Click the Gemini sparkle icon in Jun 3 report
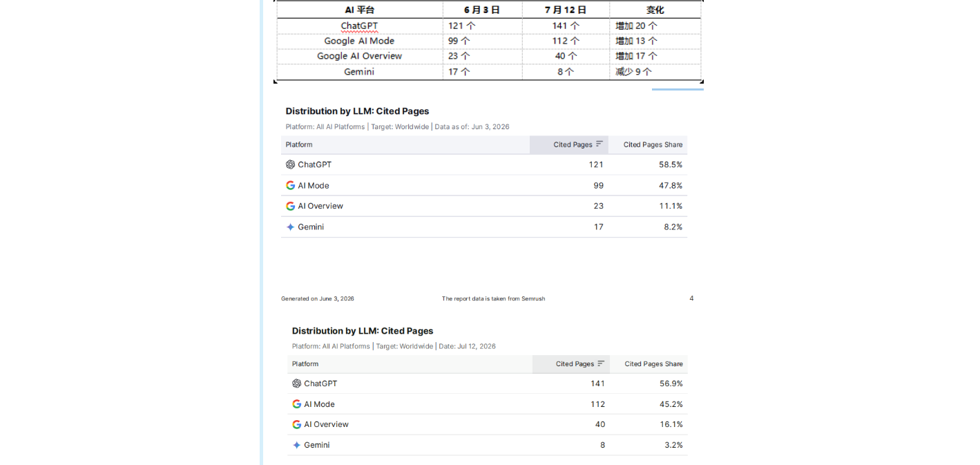 point(290,227)
